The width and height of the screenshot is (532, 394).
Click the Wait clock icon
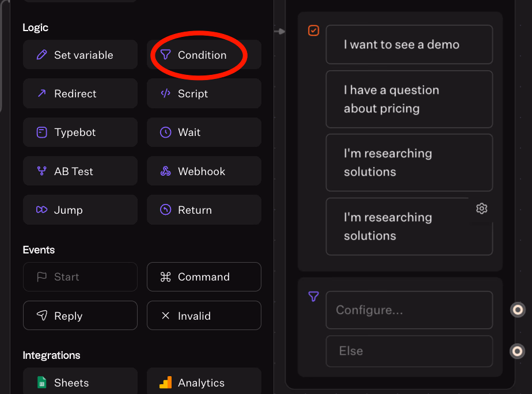[166, 132]
